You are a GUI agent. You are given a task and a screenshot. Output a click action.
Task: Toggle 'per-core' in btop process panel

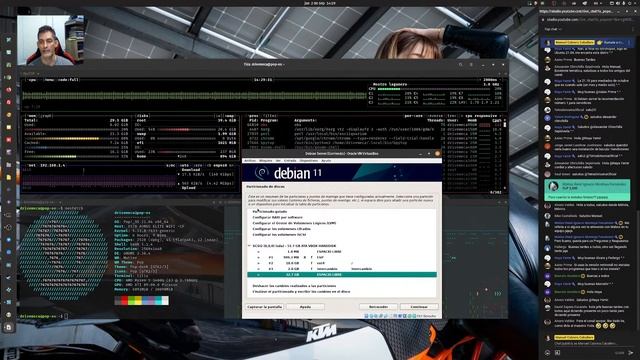click(x=412, y=116)
